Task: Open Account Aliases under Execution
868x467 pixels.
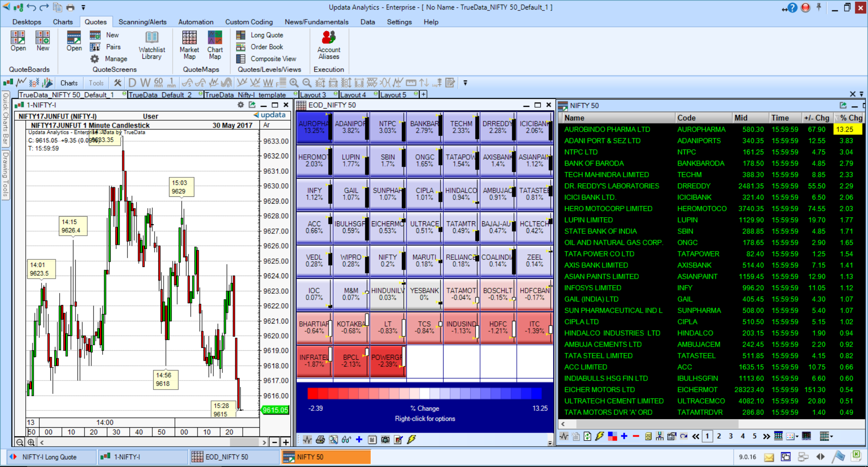Action: tap(329, 45)
